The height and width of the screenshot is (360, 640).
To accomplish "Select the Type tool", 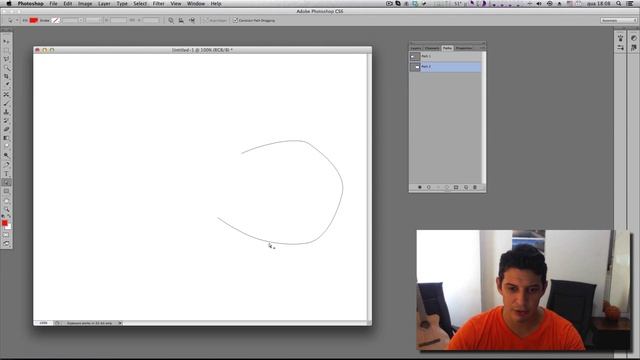I will (x=6, y=173).
